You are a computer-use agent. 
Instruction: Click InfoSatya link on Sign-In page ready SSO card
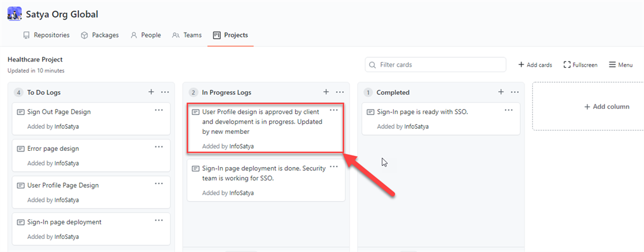416,126
